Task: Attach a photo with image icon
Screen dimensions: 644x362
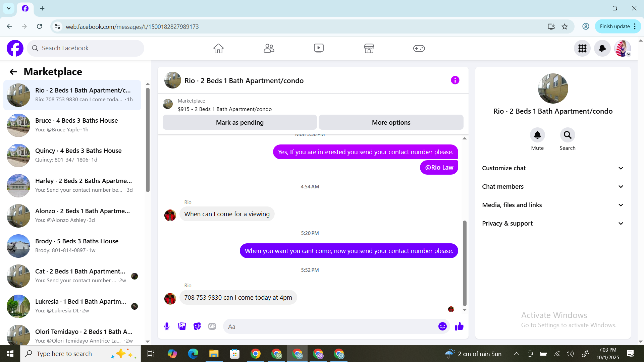Action: pyautogui.click(x=182, y=326)
